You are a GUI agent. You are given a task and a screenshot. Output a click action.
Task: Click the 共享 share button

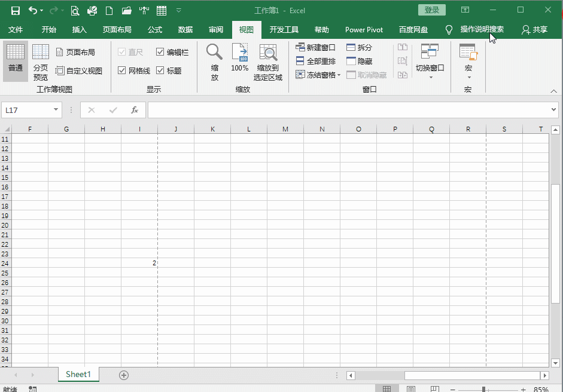point(535,30)
